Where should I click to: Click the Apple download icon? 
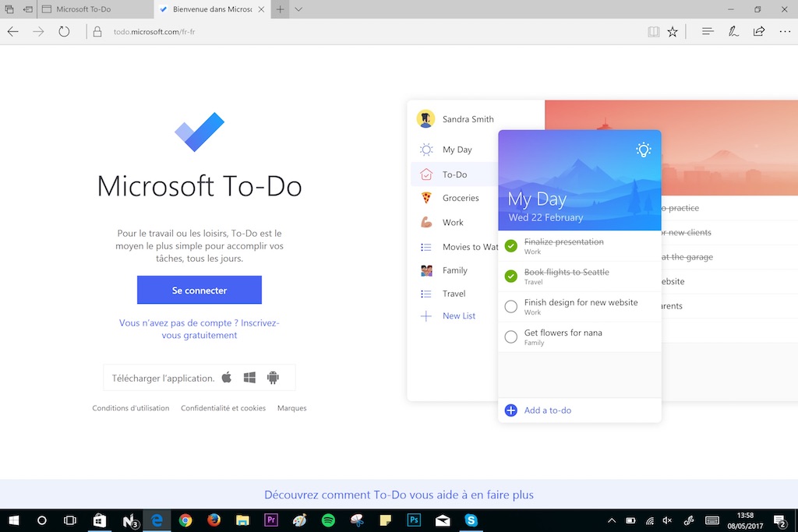tap(226, 377)
